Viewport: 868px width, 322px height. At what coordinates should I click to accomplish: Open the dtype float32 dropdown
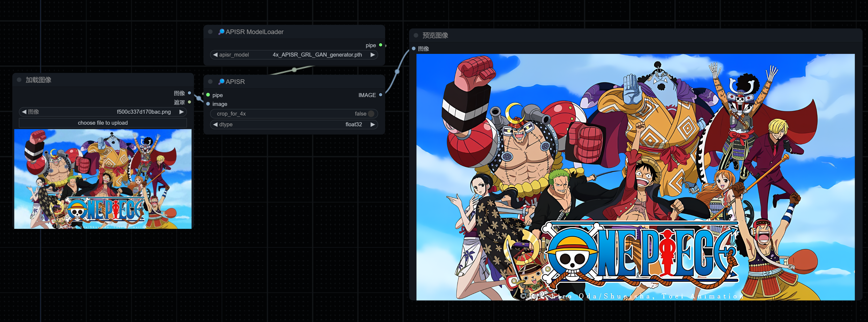353,124
